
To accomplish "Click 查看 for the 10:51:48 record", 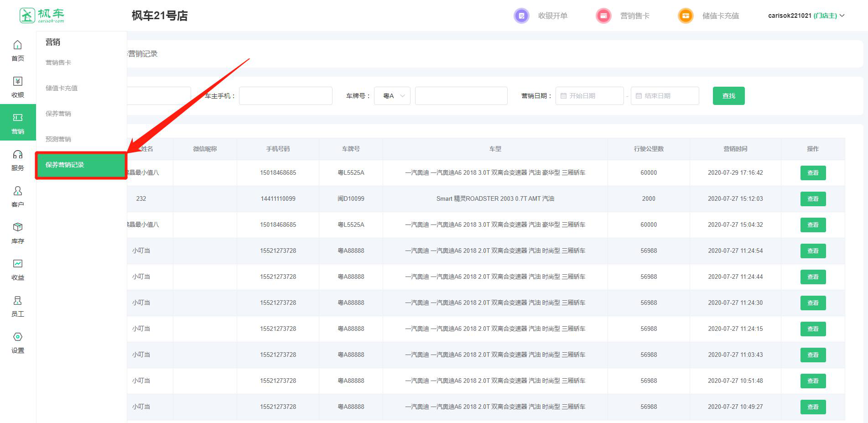I will click(x=813, y=381).
